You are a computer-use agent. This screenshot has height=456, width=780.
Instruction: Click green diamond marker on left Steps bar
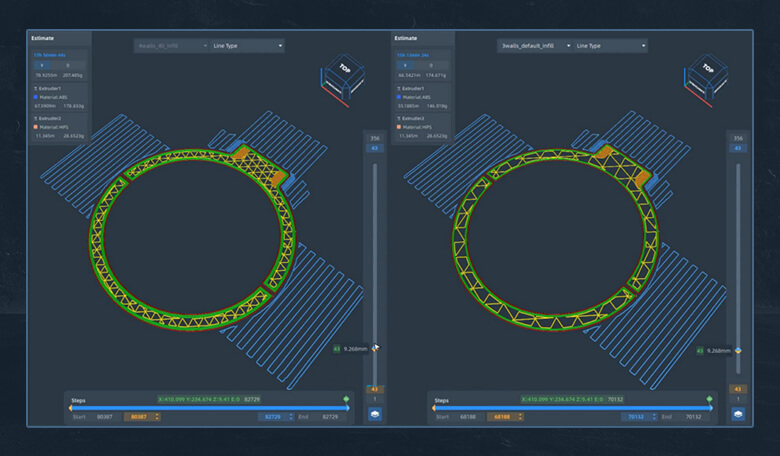point(347,398)
